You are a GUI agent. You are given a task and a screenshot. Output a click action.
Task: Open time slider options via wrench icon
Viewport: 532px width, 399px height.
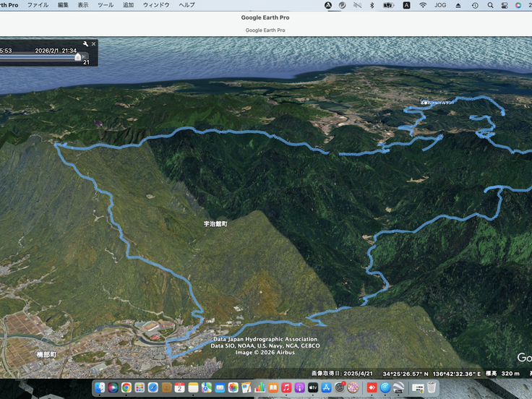(85, 44)
